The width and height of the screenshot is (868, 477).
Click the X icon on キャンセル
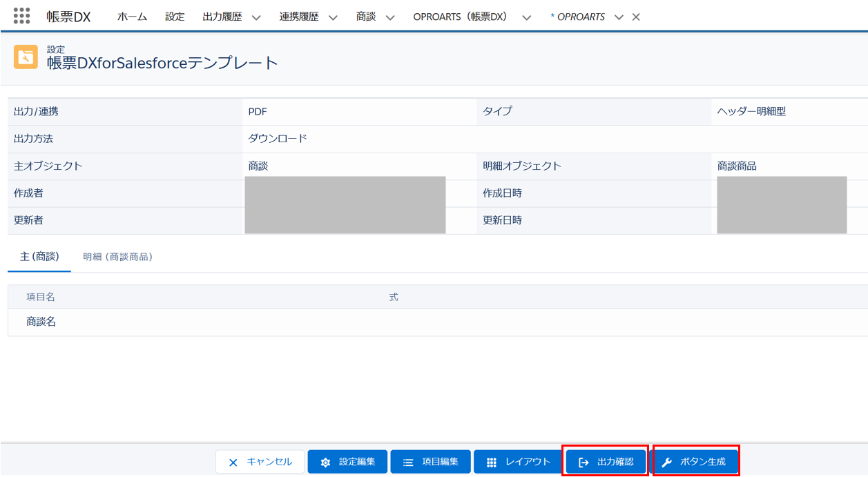click(x=233, y=463)
